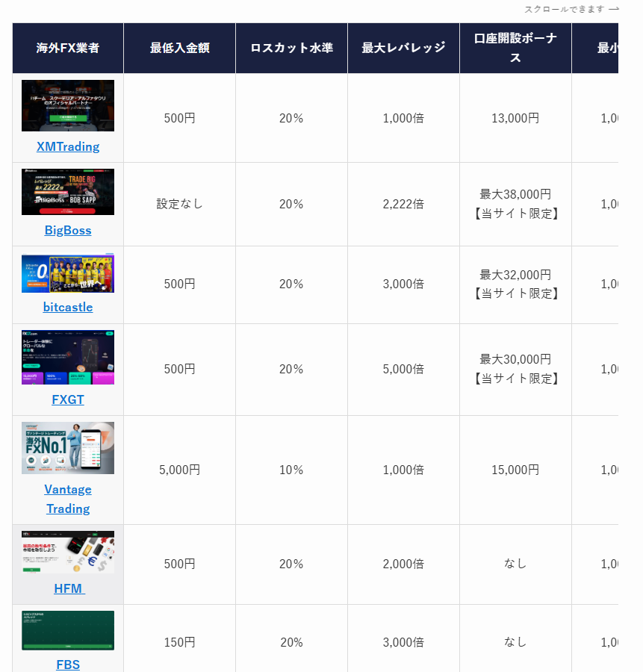Open the FXGT text link
Image resolution: width=643 pixels, height=672 pixels.
pos(68,399)
